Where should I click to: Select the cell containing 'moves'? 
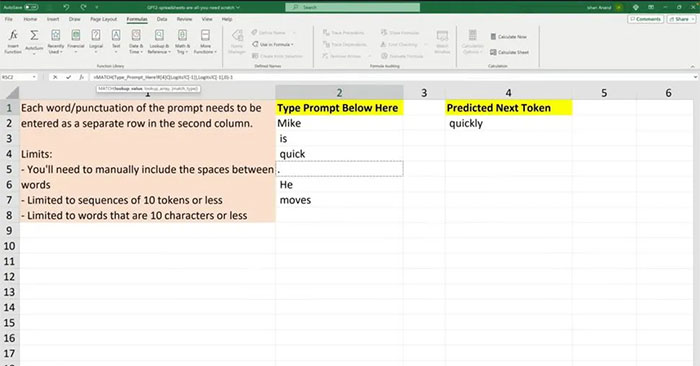[339, 200]
